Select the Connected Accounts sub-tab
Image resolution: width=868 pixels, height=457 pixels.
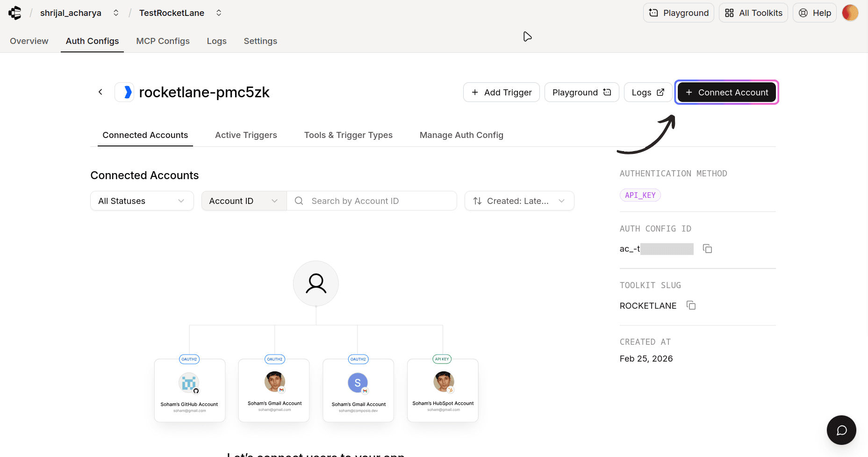[x=145, y=135]
